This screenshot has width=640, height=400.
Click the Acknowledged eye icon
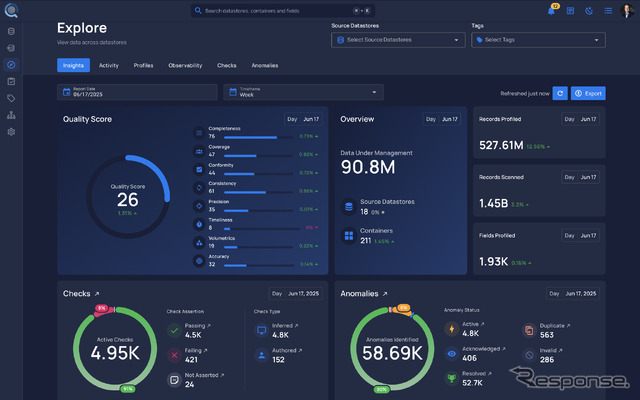[451, 354]
